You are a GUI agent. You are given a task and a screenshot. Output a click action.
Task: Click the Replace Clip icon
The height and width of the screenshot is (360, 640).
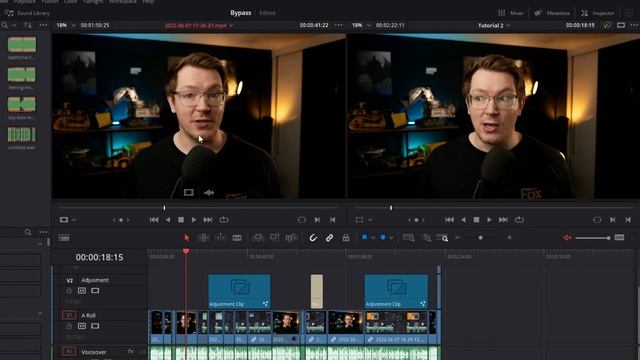click(x=291, y=238)
